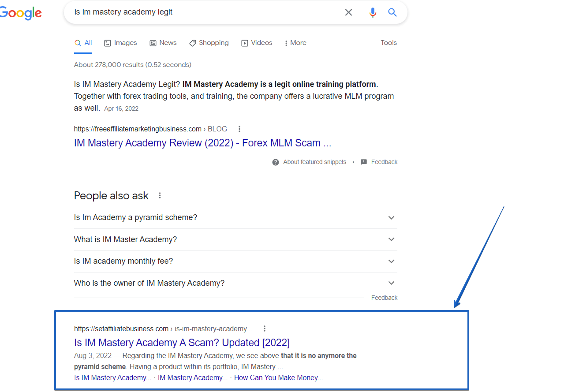Switch to the Shopping tab
Viewport: 579px width, 392px height.
pos(209,43)
